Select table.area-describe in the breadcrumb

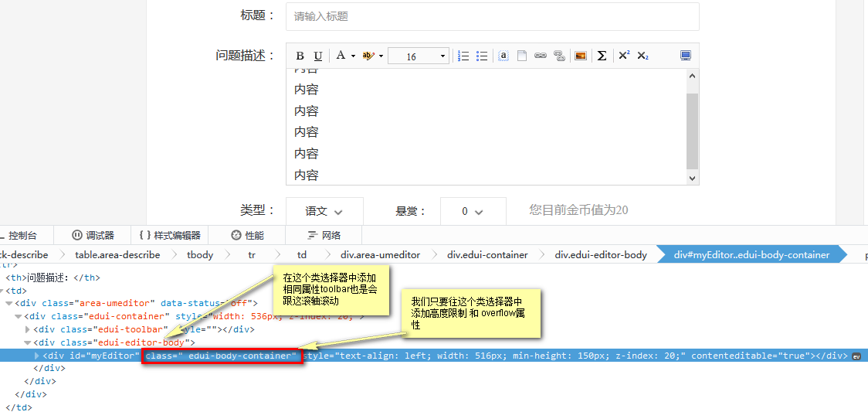coord(117,255)
